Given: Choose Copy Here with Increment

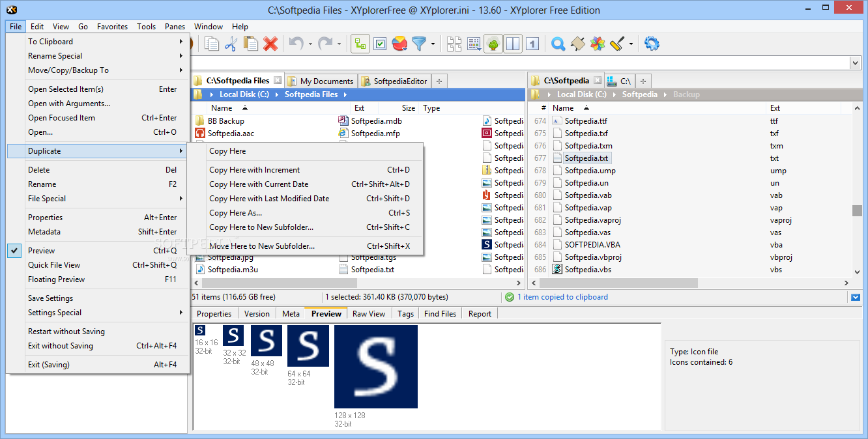Looking at the screenshot, I should click(306, 170).
